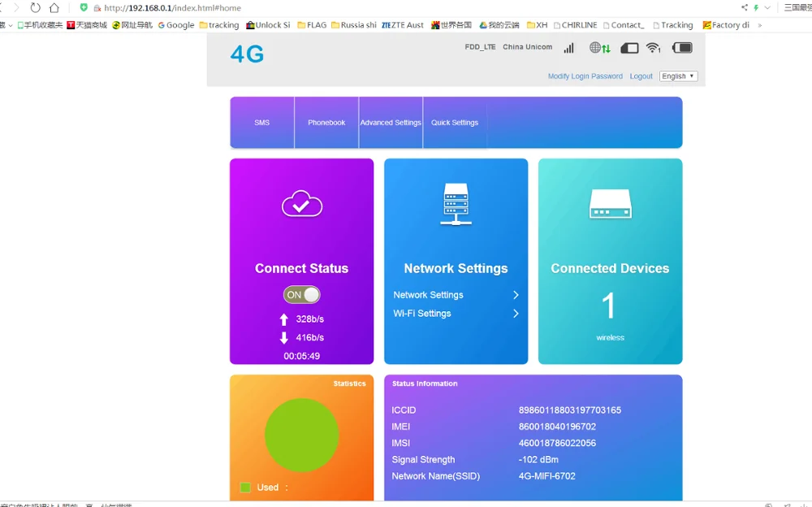Click the green shield security icon
Screen dimensions: 812x507
(x=84, y=7)
